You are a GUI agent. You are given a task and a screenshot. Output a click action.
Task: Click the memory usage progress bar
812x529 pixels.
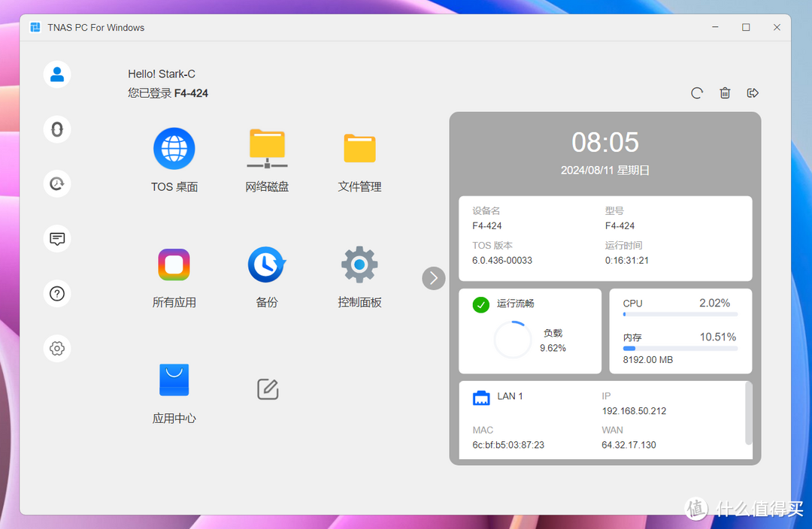680,349
